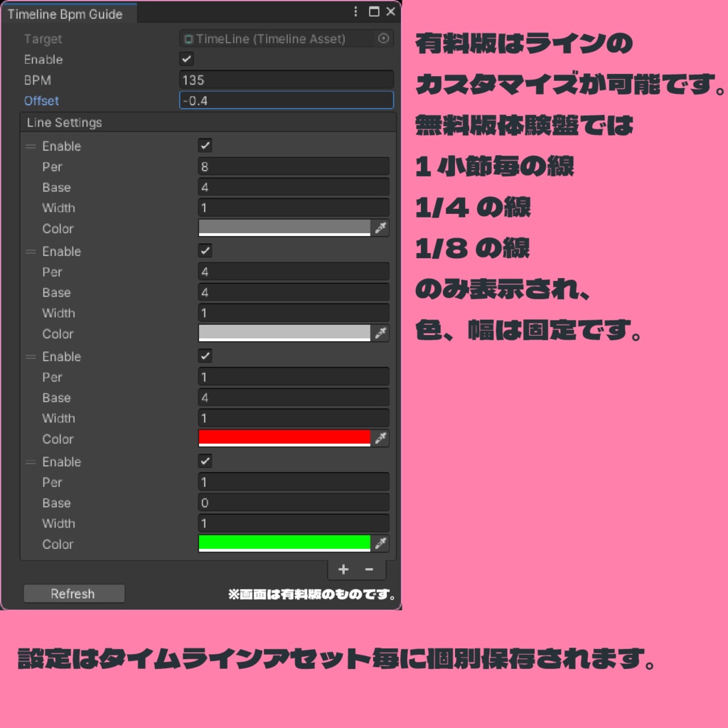728x728 pixels.
Task: Click the Base field of second line entry
Action: (x=294, y=292)
